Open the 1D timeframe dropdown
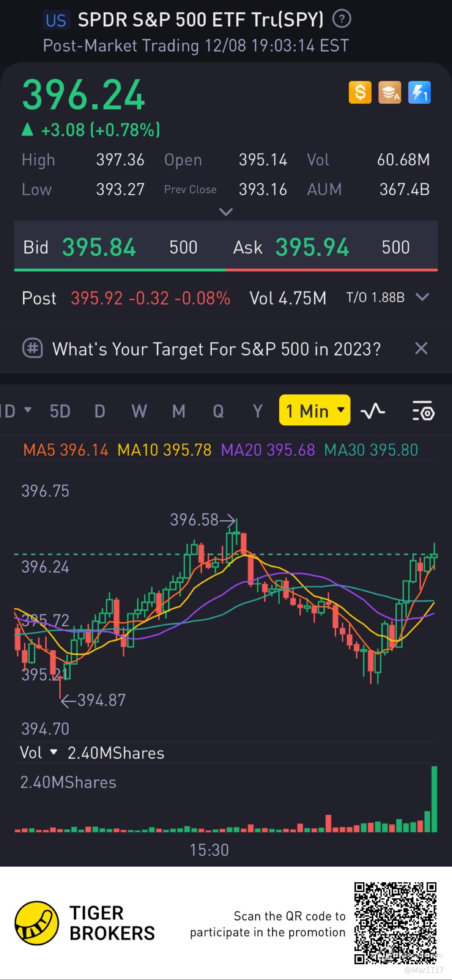452x980 pixels. coord(16,411)
